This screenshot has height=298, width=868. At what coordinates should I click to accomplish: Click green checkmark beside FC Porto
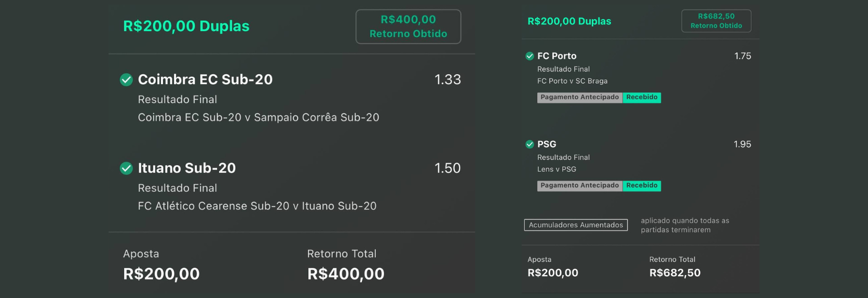tap(530, 56)
